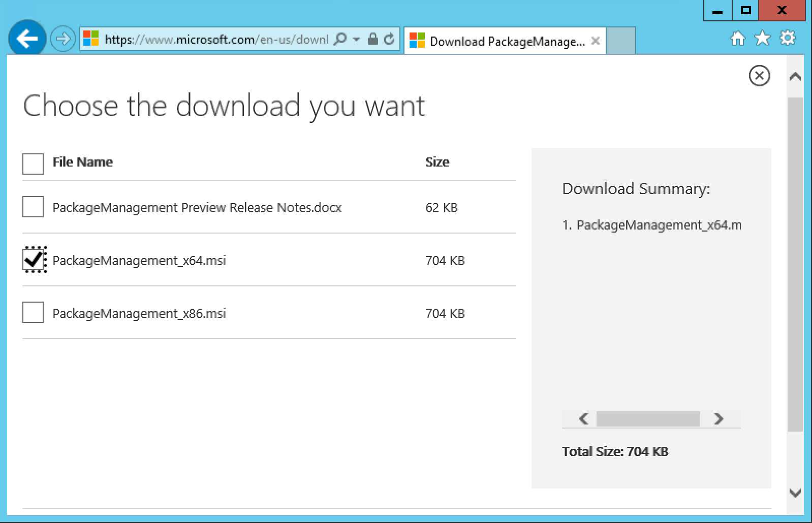The height and width of the screenshot is (523, 812).
Task: Click the Choose the download you want heading
Action: (x=224, y=106)
